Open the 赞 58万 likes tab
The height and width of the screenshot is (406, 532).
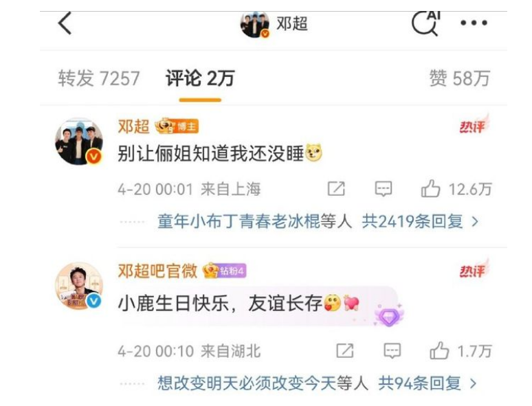460,78
